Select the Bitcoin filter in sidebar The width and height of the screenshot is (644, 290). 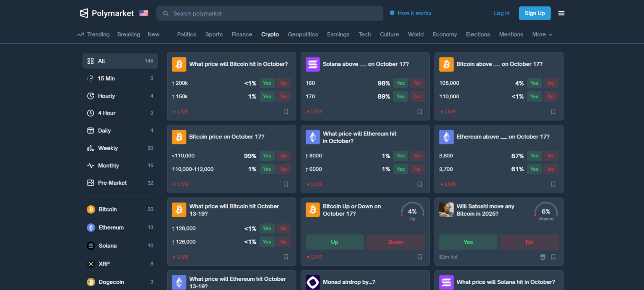coord(108,209)
